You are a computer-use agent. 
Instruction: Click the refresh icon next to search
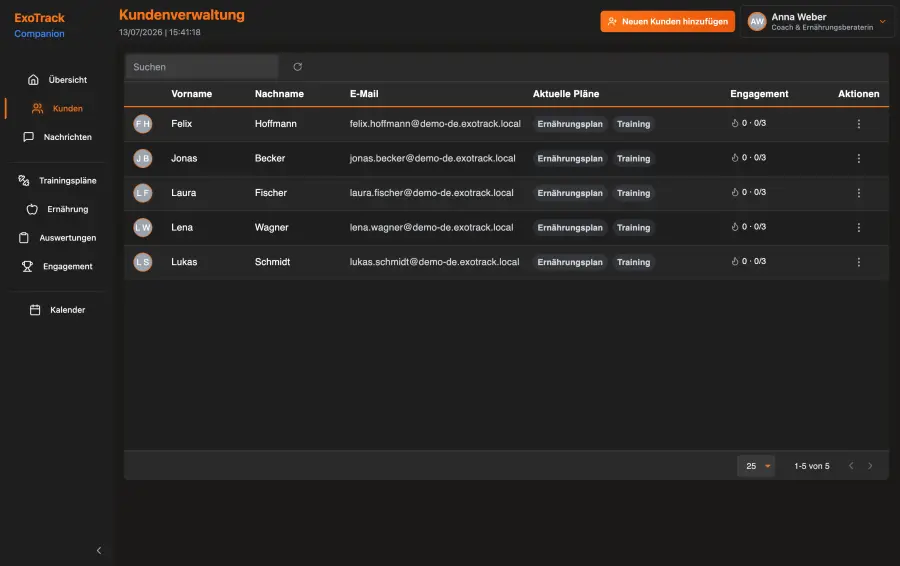coord(297,67)
